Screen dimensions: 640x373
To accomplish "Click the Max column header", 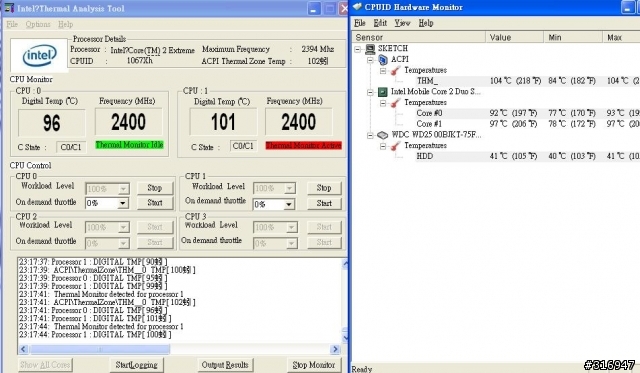I will pyautogui.click(x=621, y=37).
